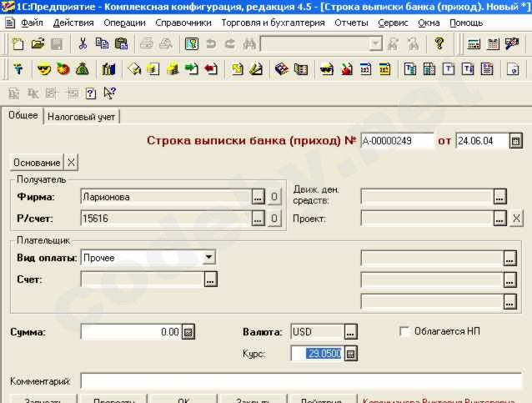
Task: Switch to the Налоговый учет tab
Action: (x=82, y=117)
